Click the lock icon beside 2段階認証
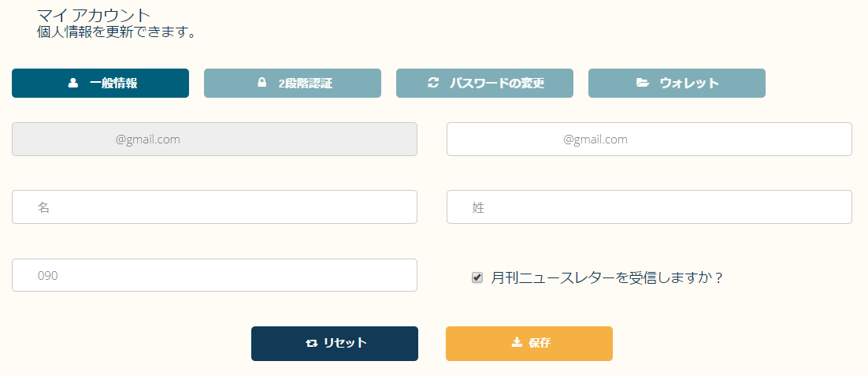The image size is (868, 376). [x=262, y=83]
